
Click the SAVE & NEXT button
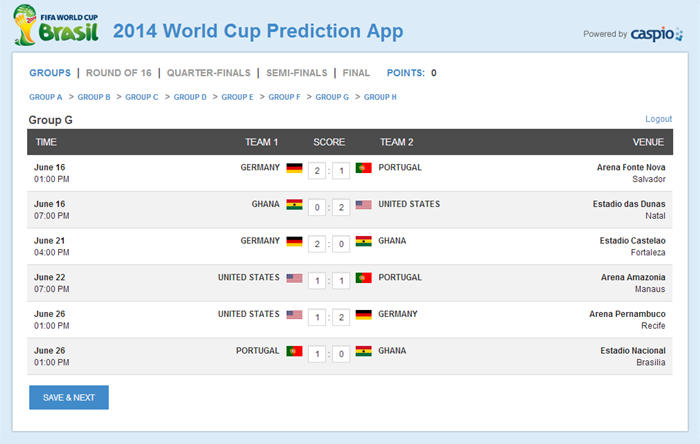click(69, 397)
